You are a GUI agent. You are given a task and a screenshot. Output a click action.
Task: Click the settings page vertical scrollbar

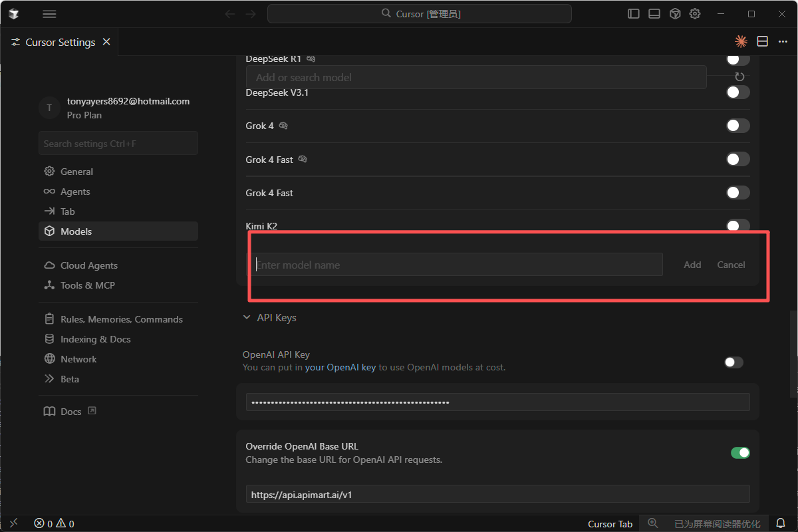tap(794, 354)
